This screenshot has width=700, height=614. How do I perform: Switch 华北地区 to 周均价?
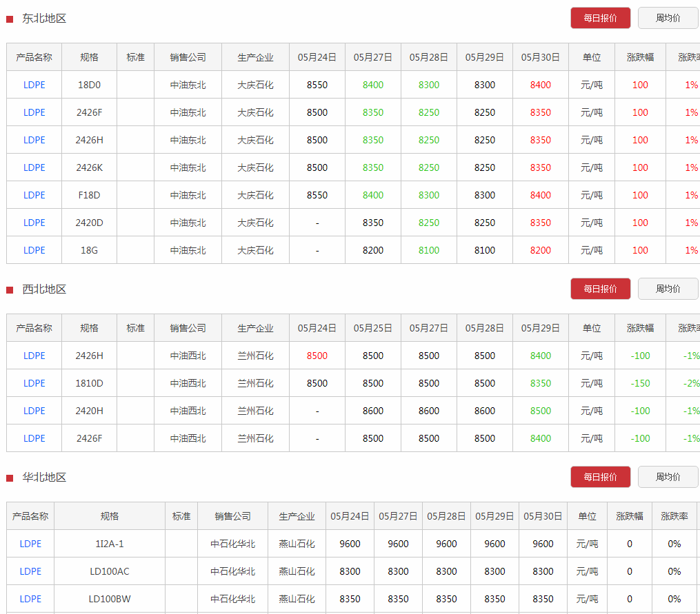click(x=668, y=478)
